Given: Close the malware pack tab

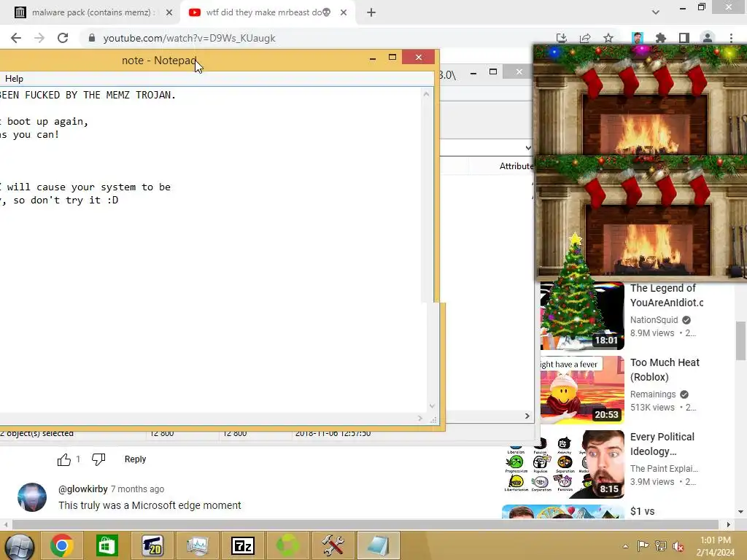Looking at the screenshot, I should coord(169,12).
